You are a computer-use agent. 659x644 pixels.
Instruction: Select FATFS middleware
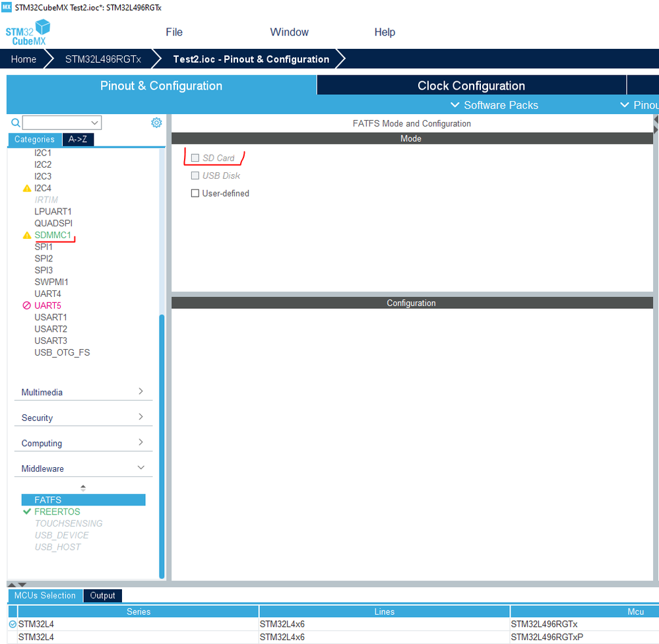pyautogui.click(x=83, y=499)
